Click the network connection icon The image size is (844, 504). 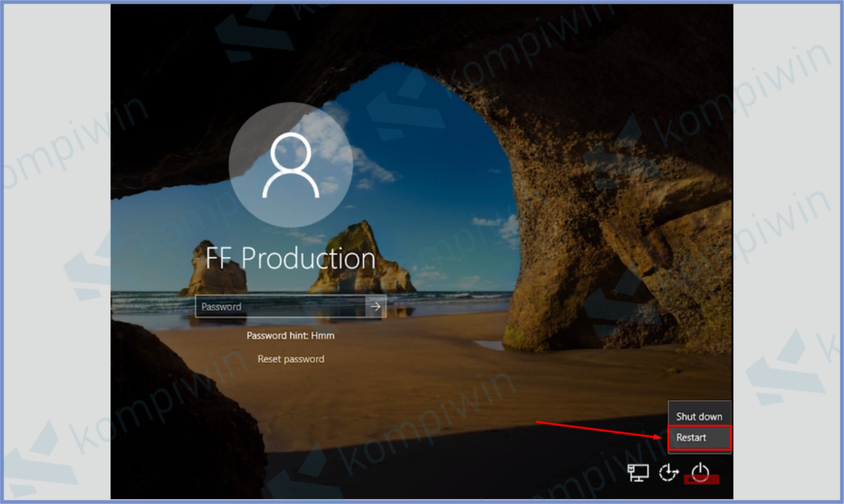[x=638, y=472]
